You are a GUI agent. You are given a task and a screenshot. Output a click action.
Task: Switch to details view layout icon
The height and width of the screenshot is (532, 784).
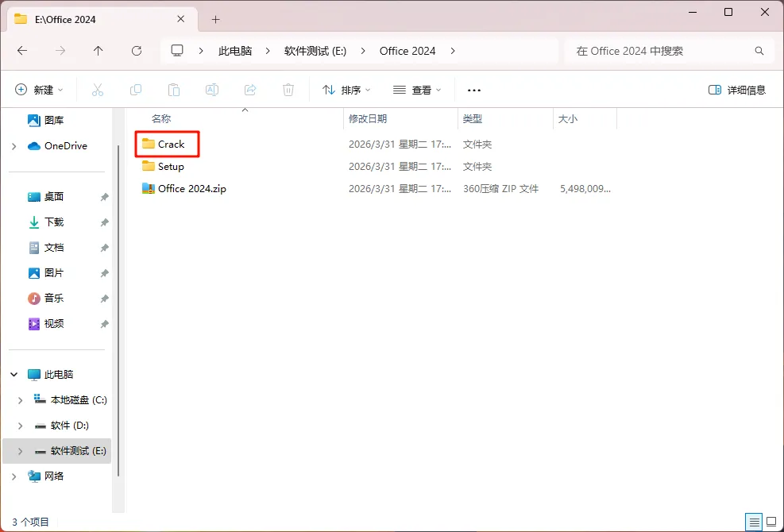coord(755,522)
